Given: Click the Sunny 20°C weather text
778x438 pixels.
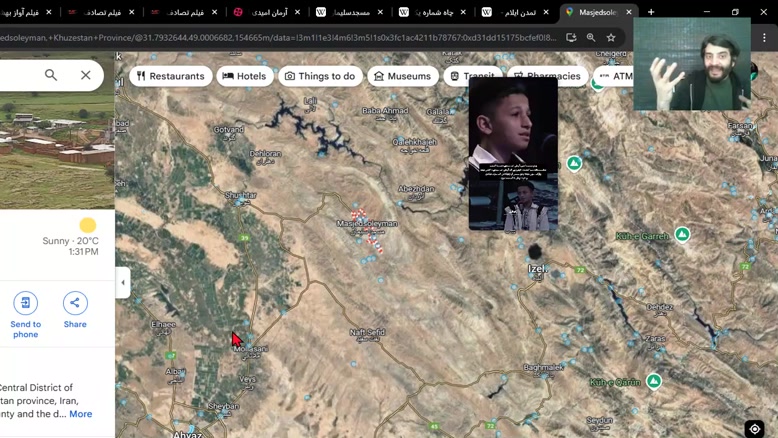Looking at the screenshot, I should [x=70, y=241].
